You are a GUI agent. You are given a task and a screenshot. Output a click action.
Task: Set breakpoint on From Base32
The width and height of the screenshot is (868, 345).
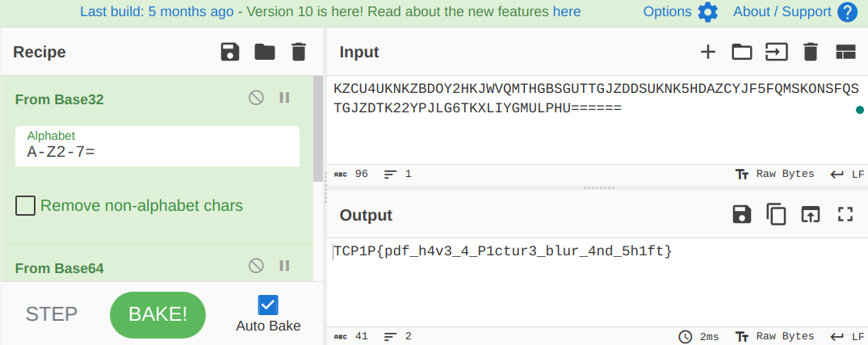284,98
